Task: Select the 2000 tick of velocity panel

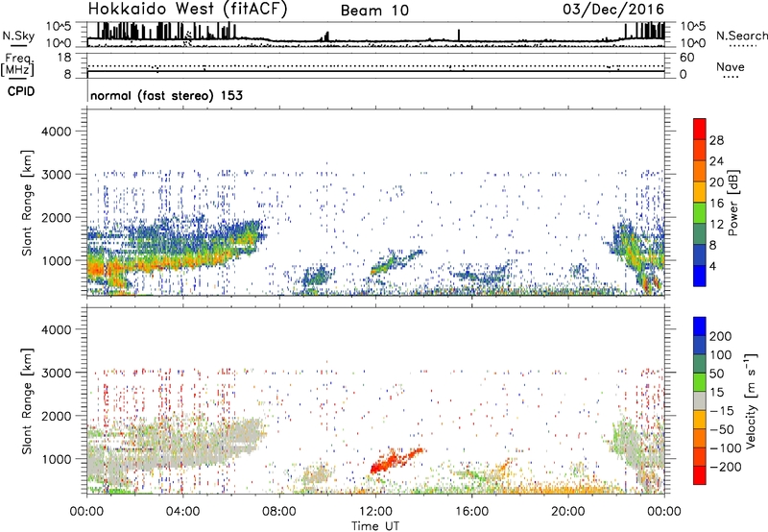Action: (57, 416)
